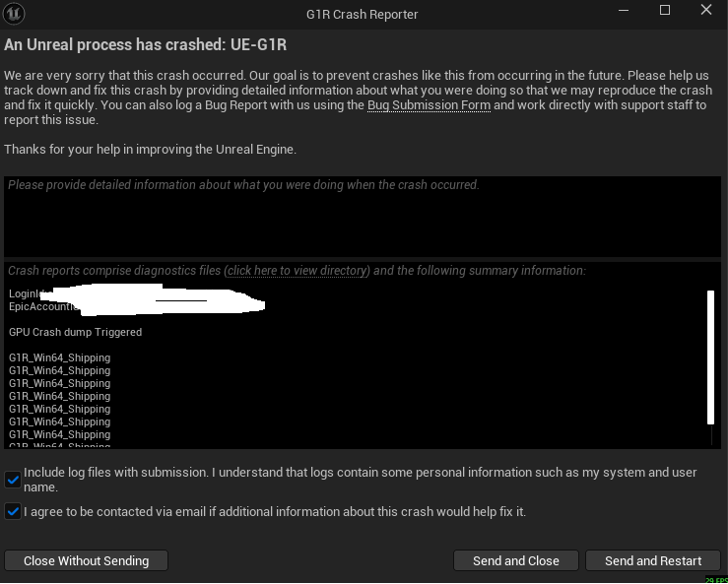Select Send and Close button
Screen dimensions: 728x584
point(516,560)
